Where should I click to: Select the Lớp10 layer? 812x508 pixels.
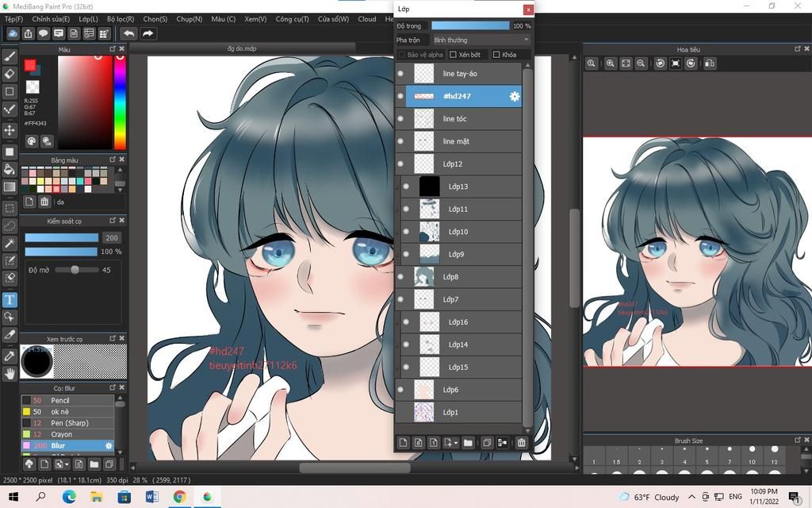(x=461, y=232)
